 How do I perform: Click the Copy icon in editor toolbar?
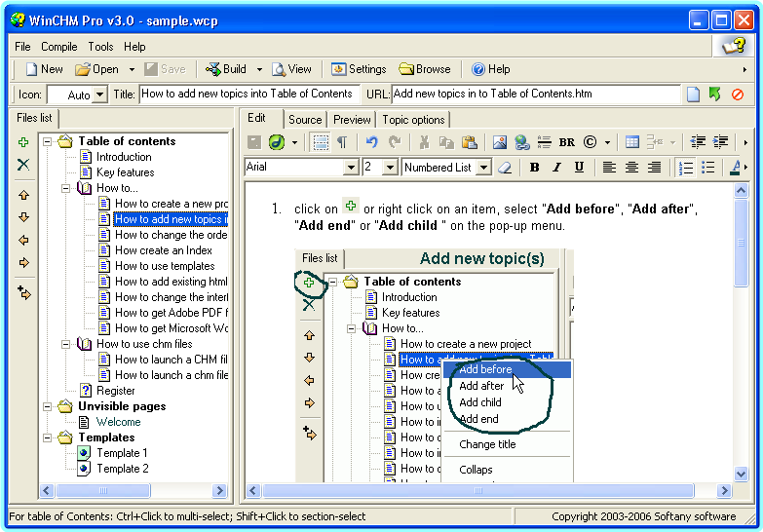446,142
